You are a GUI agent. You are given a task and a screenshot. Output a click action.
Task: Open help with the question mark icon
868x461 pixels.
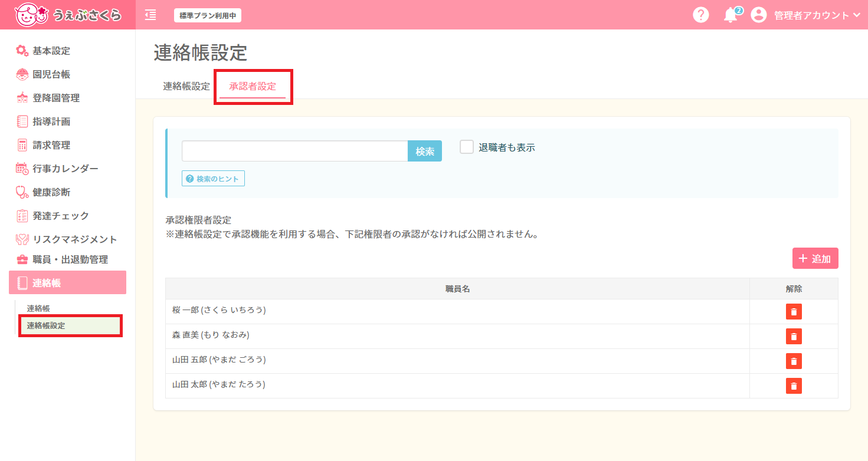point(700,15)
